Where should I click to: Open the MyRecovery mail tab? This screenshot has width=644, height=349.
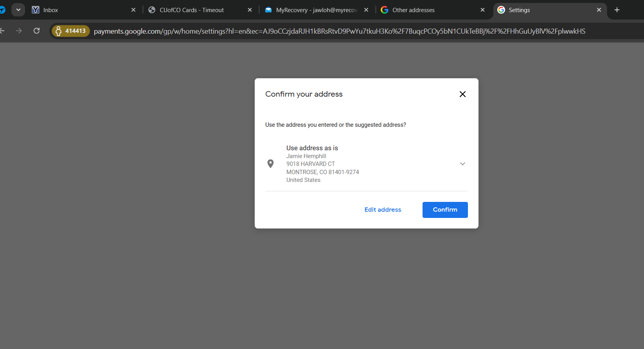point(313,10)
